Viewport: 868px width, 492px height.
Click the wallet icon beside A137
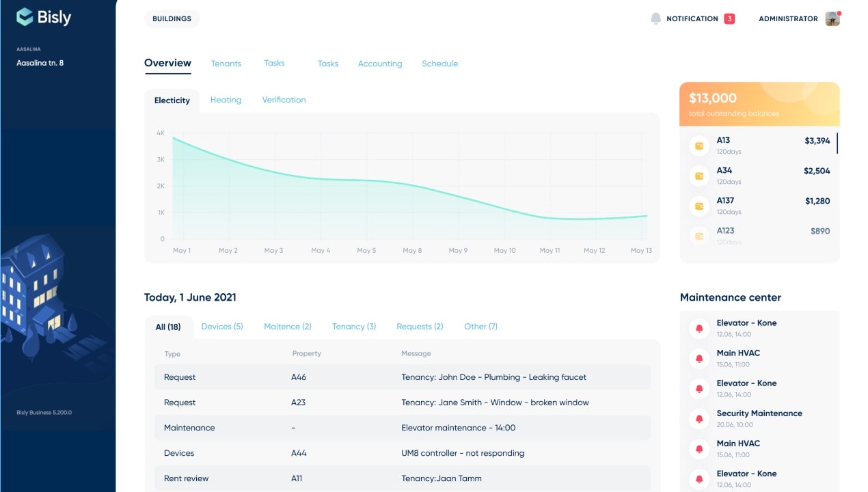point(699,206)
